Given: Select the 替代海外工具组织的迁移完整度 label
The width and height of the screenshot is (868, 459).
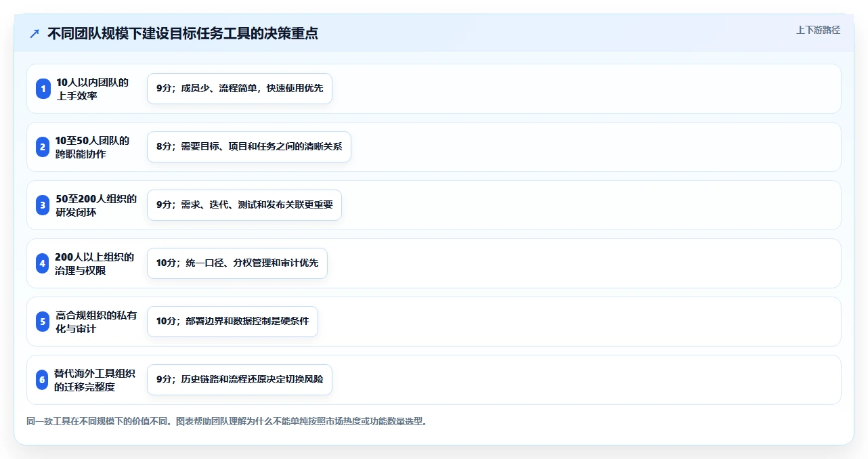Looking at the screenshot, I should [95, 380].
